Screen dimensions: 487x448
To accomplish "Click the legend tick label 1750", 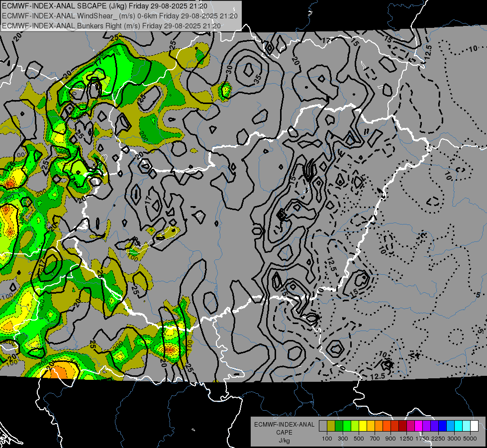I will [x=422, y=439].
